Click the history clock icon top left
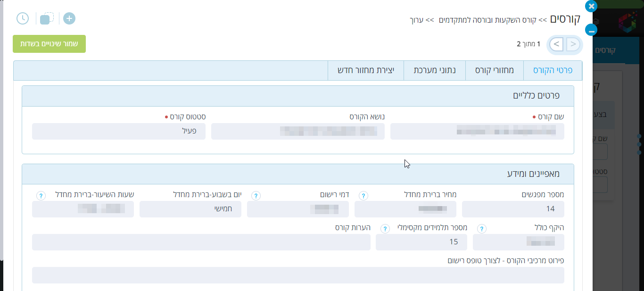This screenshot has width=644, height=291. pos(22,18)
